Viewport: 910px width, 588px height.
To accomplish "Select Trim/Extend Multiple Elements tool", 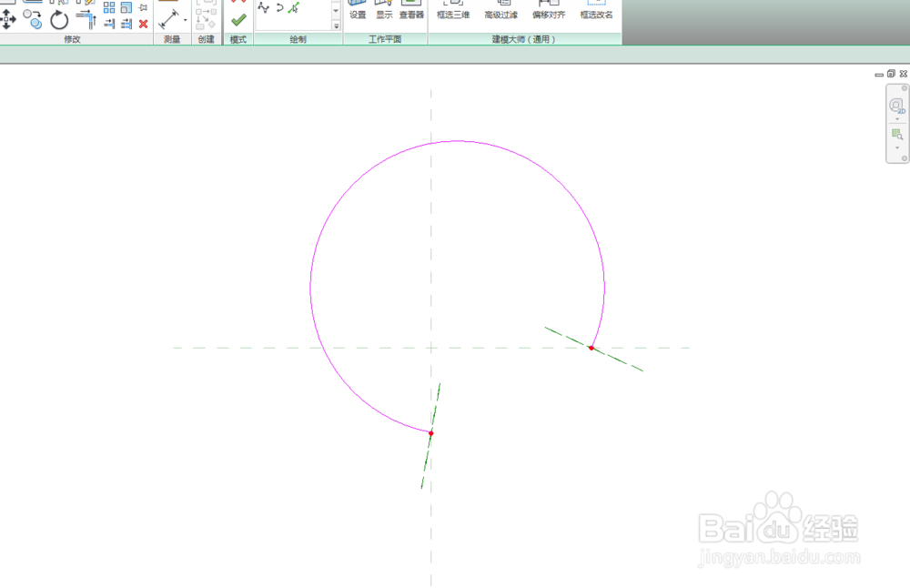I will 126,24.
